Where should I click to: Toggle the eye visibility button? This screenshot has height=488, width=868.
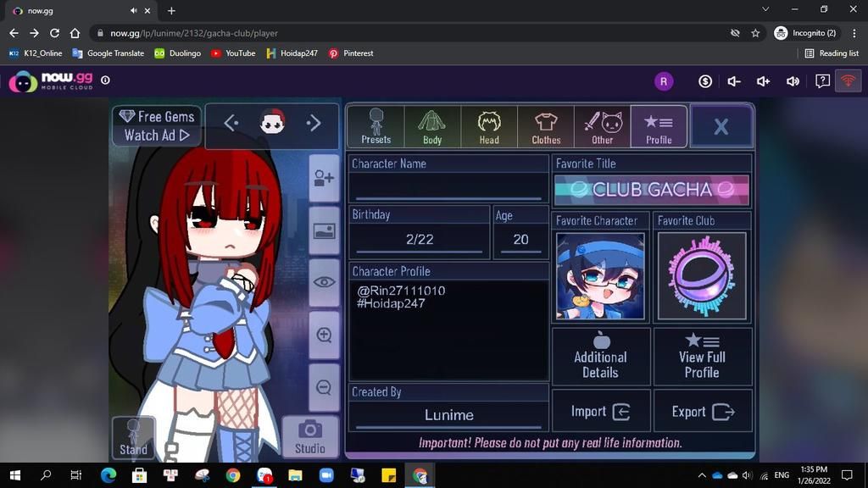pyautogui.click(x=324, y=282)
